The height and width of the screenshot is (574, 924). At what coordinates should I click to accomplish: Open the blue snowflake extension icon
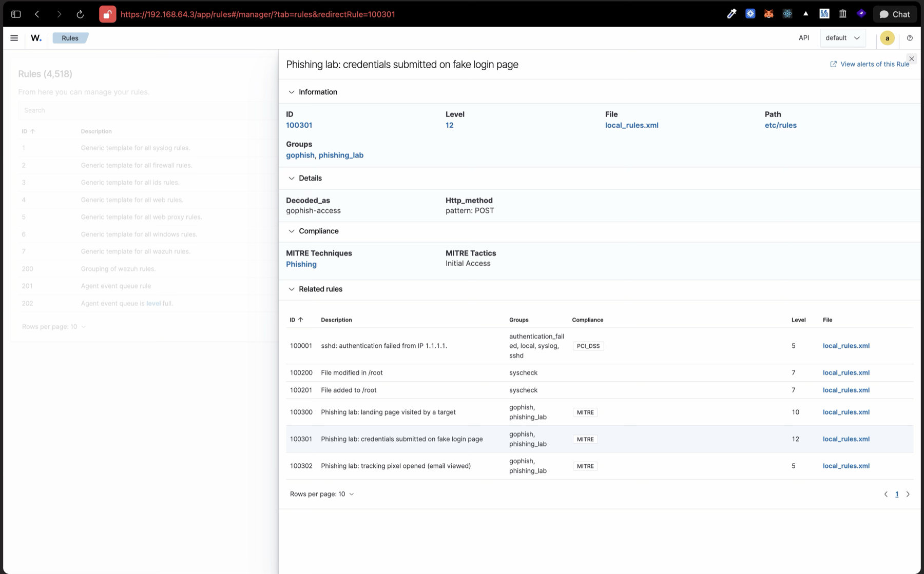[x=750, y=14]
